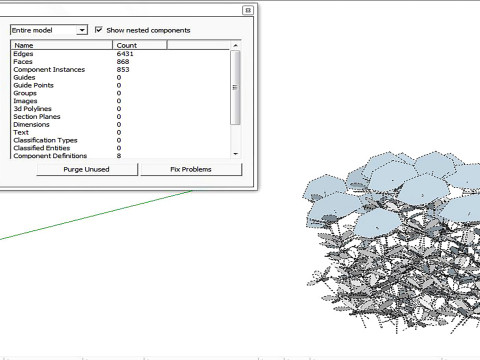
Task: Select the Section Planes row
Action: (121, 116)
